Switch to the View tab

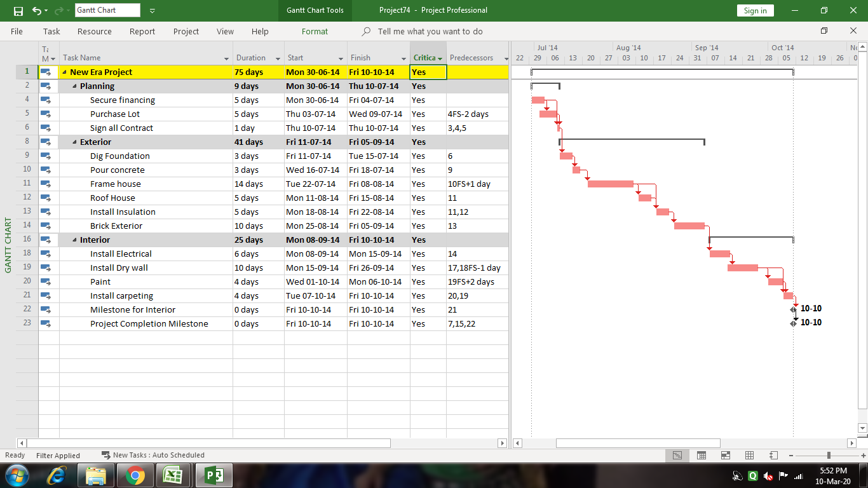[x=225, y=30]
